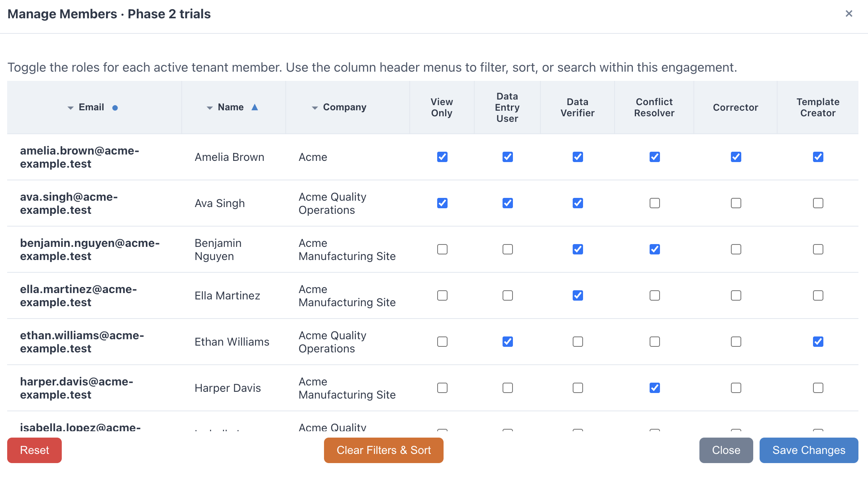
Task: Uncheck Data Verifier for Ella Martinez
Action: click(x=577, y=295)
